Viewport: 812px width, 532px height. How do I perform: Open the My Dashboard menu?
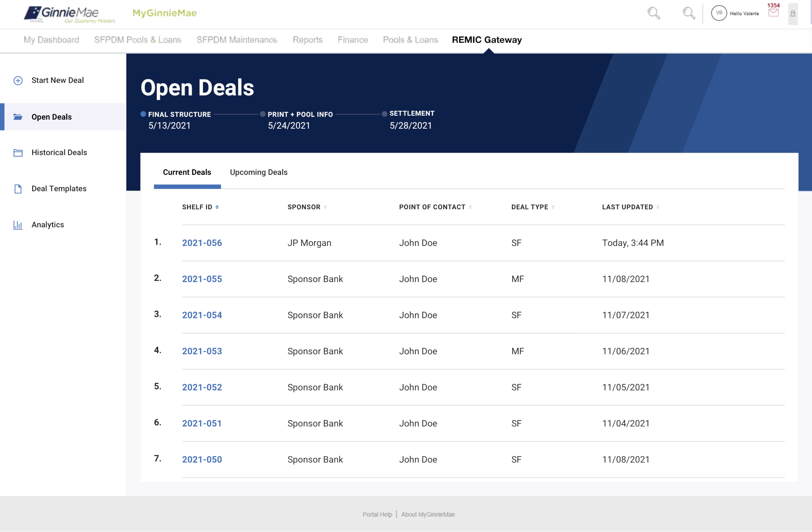click(51, 40)
